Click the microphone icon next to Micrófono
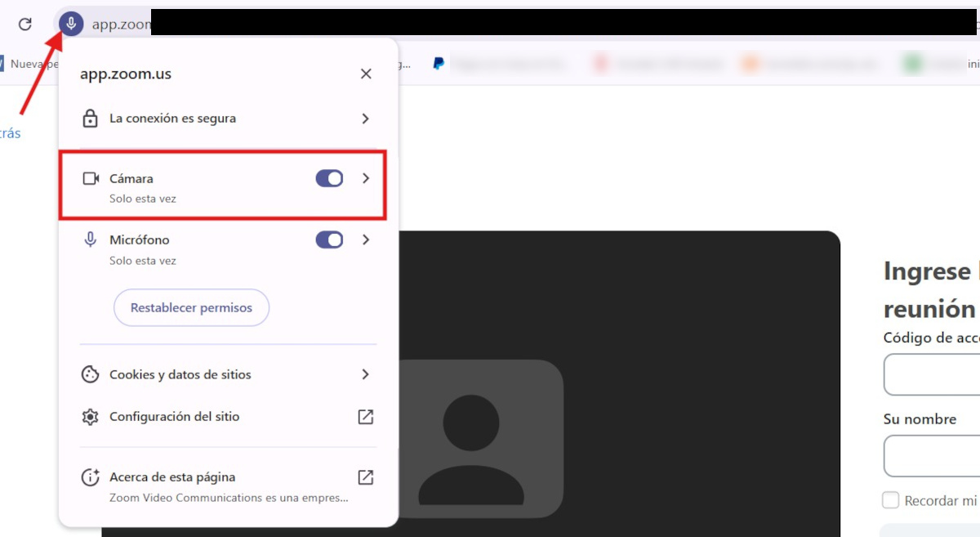The height and width of the screenshot is (537, 980). [90, 239]
